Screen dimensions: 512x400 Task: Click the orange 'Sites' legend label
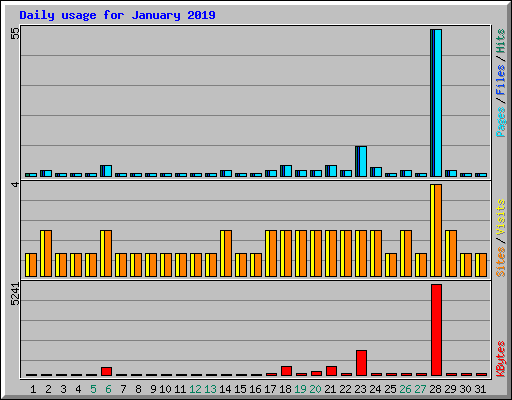pos(501,262)
